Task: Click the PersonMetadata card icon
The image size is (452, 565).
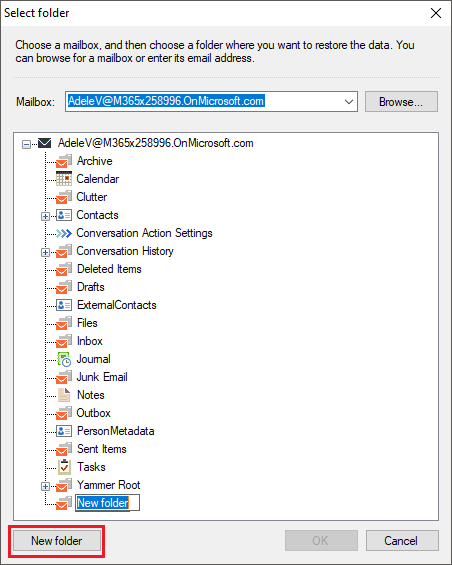Action: click(x=64, y=431)
